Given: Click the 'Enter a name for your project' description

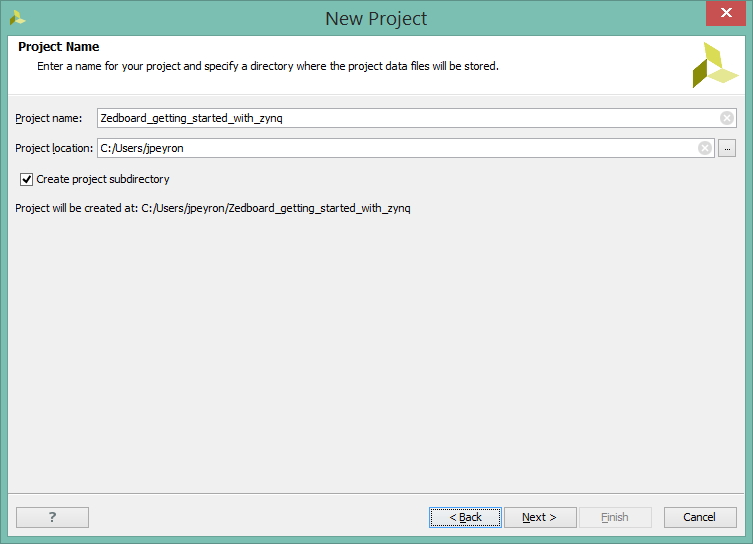Looking at the screenshot, I should [268, 66].
